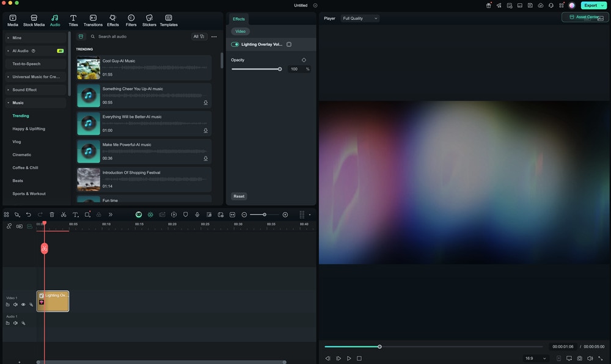The image size is (611, 364).
Task: Click the scissors handle on the playhead
Action: 45,249
